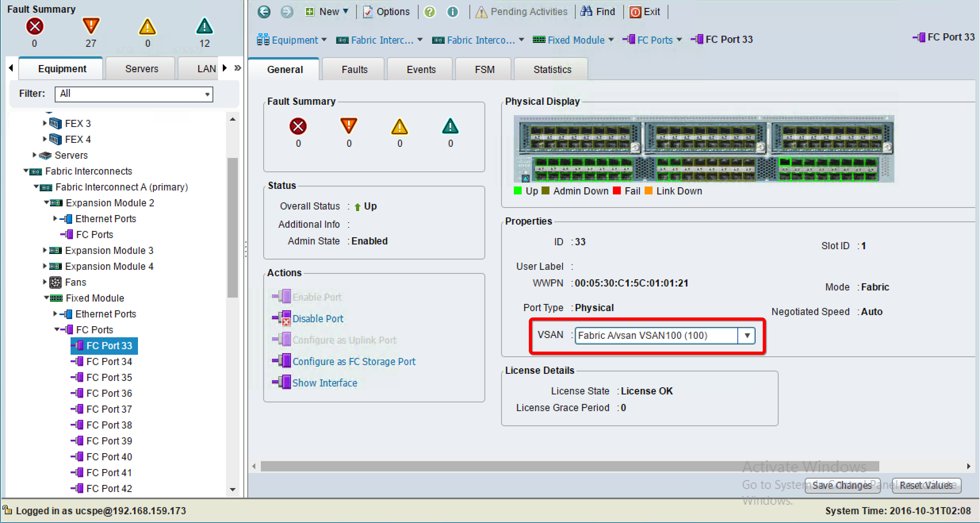Collapse the Fixed Module tree node

pyautogui.click(x=46, y=298)
